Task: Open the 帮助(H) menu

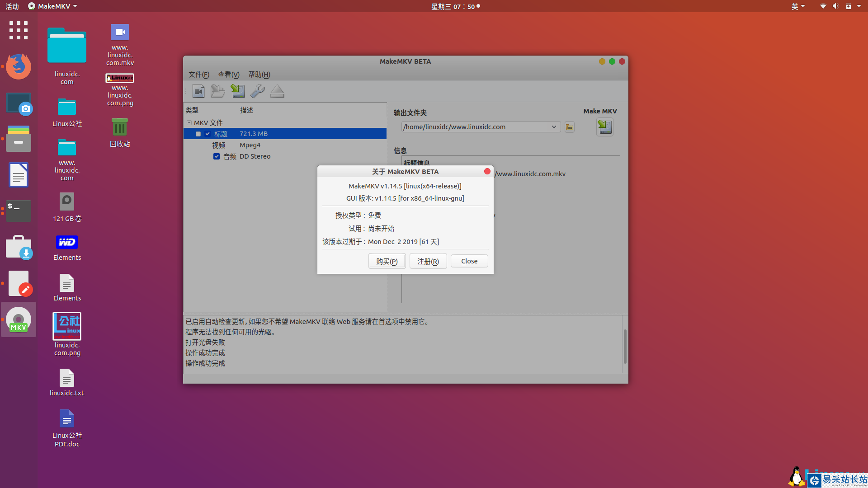Action: point(259,75)
